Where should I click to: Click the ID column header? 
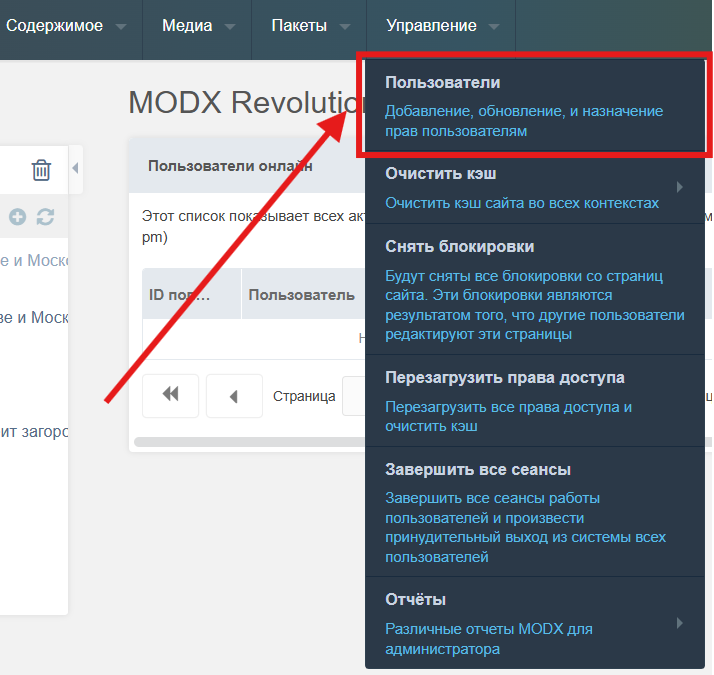tap(190, 295)
